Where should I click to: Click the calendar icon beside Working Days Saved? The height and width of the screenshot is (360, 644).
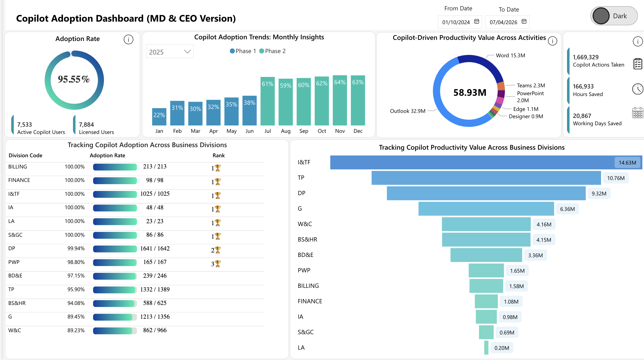pos(637,113)
